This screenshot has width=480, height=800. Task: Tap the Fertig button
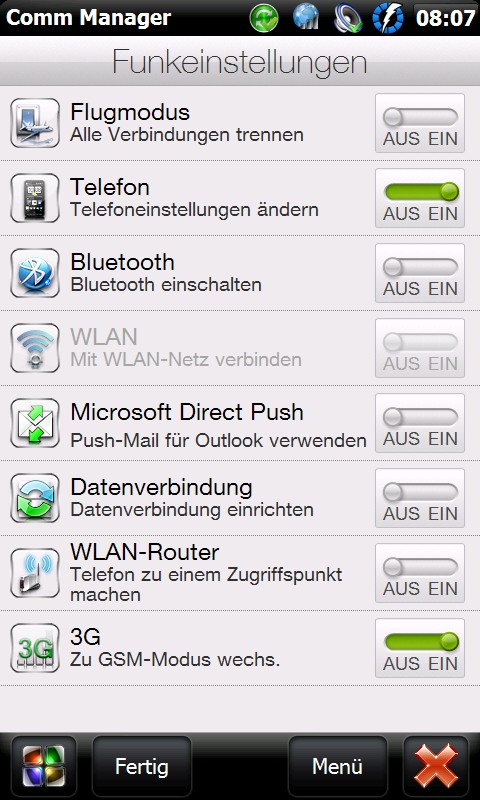point(142,766)
